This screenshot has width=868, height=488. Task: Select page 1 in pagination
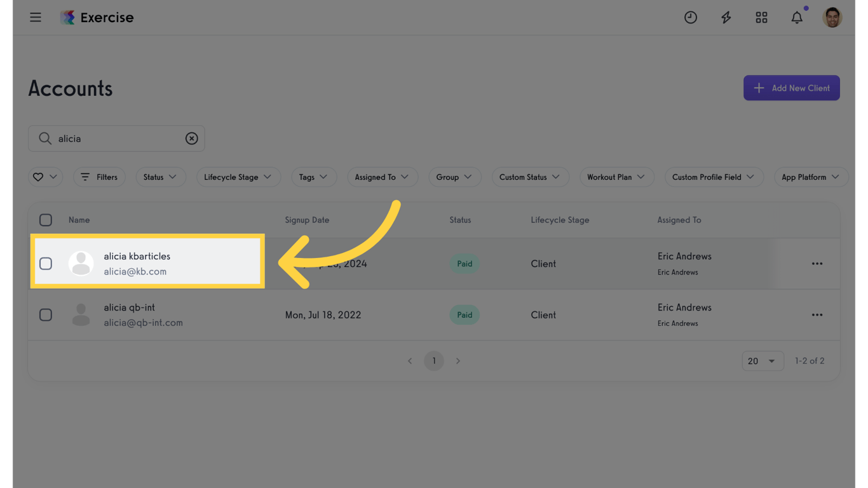[434, 361]
